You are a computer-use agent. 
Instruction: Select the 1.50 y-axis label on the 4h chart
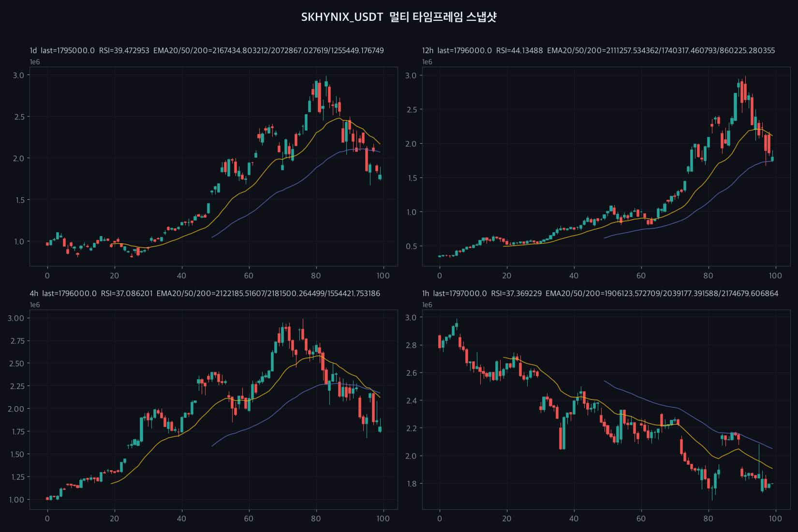point(16,455)
